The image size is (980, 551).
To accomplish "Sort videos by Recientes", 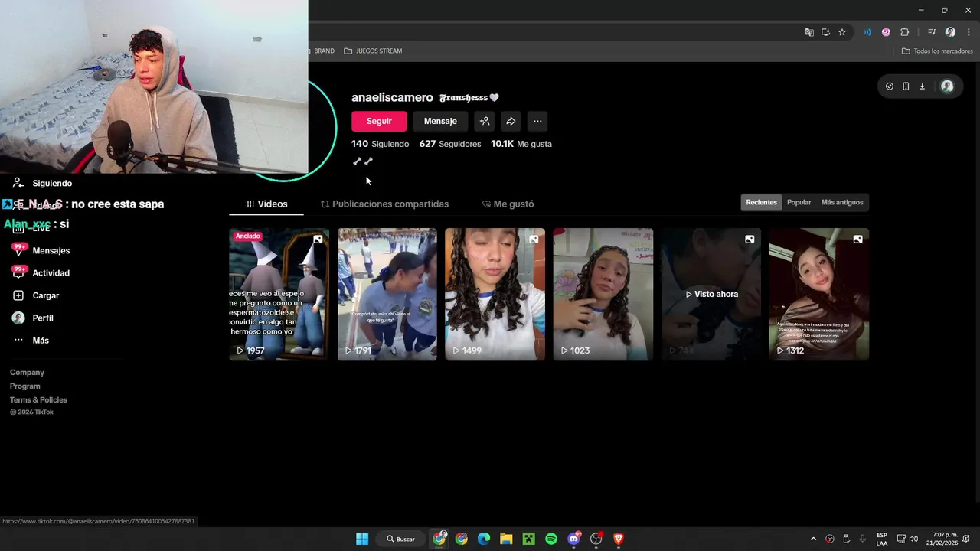I will (761, 202).
